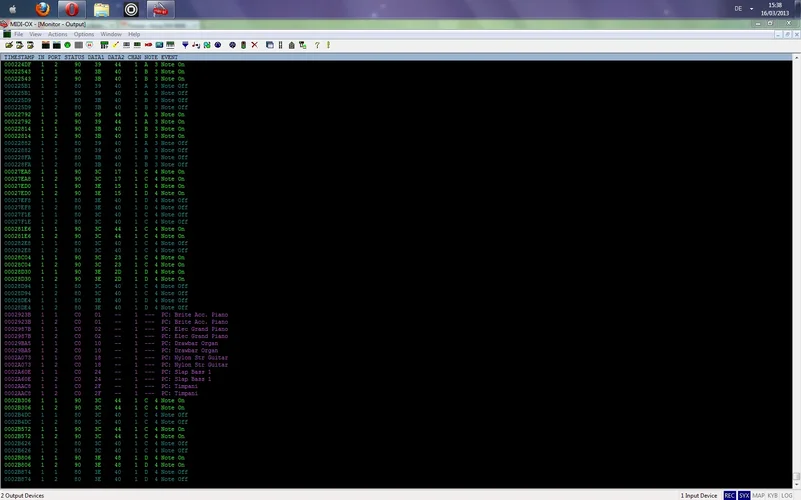Open the file explorer folder in the taskbar

tap(101, 9)
